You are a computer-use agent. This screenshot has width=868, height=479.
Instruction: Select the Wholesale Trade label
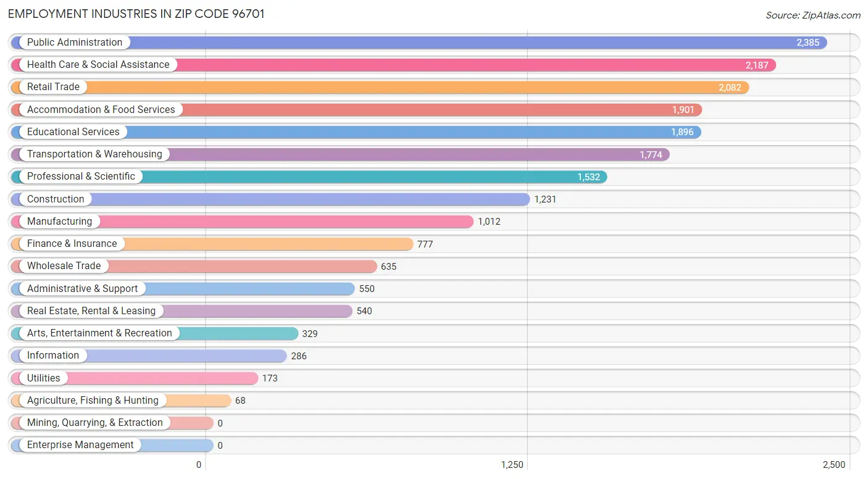(x=64, y=266)
